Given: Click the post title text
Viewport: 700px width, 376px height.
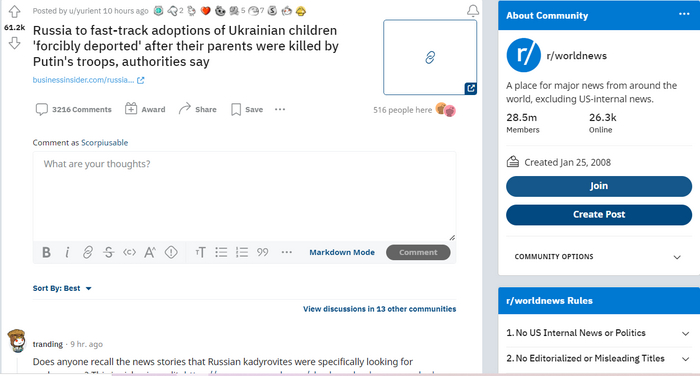Looking at the screenshot, I should pos(186,46).
